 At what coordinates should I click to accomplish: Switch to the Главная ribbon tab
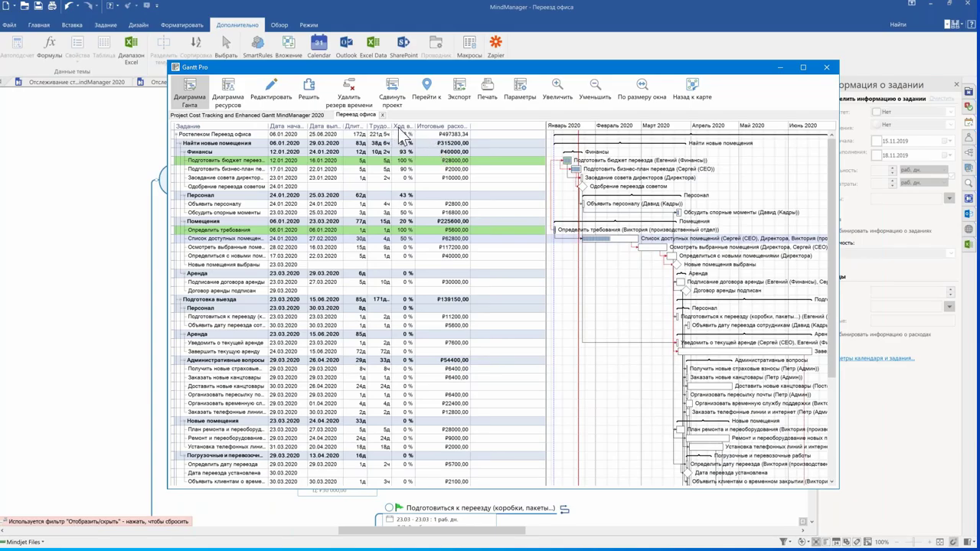point(38,25)
